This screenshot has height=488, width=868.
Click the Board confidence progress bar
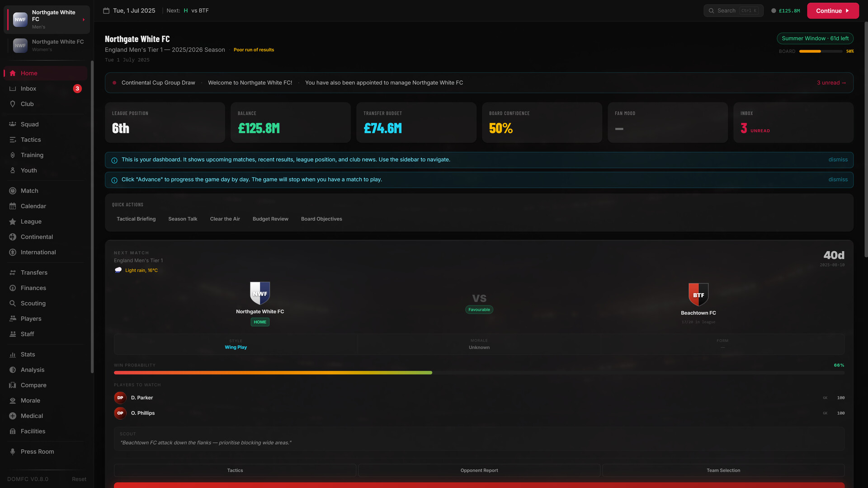(821, 51)
